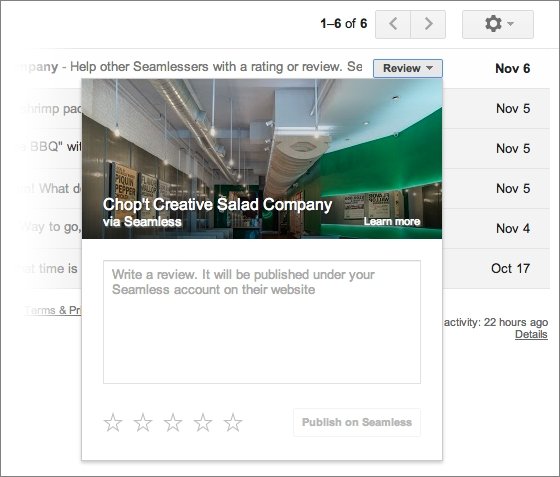Rate two stars in the review
Screen dimensions: 560x477
click(143, 422)
